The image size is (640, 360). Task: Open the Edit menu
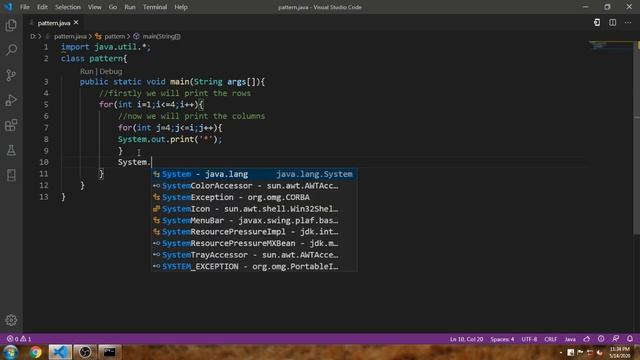pyautogui.click(x=42, y=7)
